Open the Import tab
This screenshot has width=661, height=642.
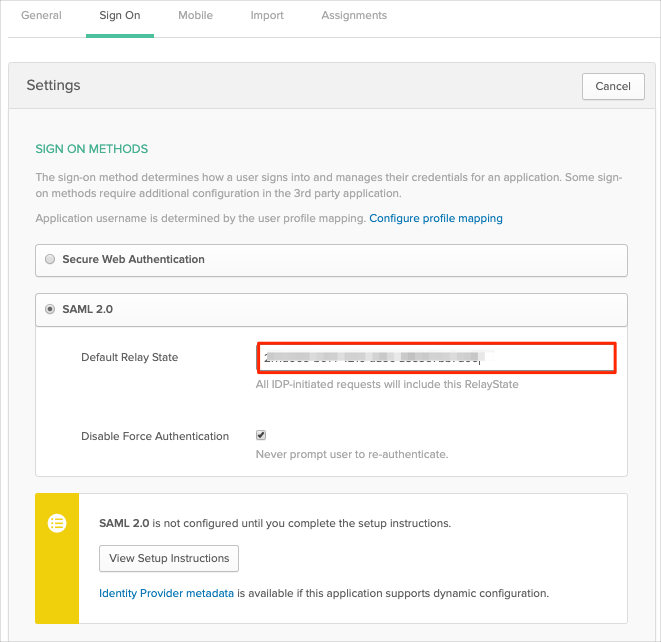coord(267,16)
